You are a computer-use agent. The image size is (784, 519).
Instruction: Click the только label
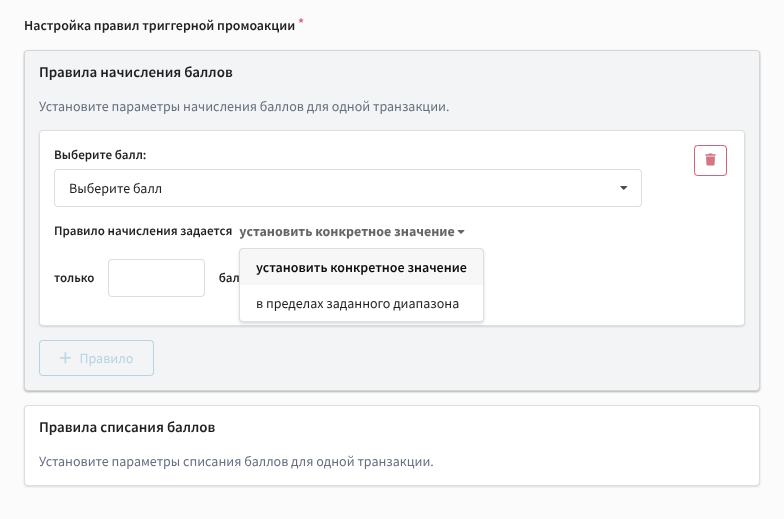pos(74,278)
